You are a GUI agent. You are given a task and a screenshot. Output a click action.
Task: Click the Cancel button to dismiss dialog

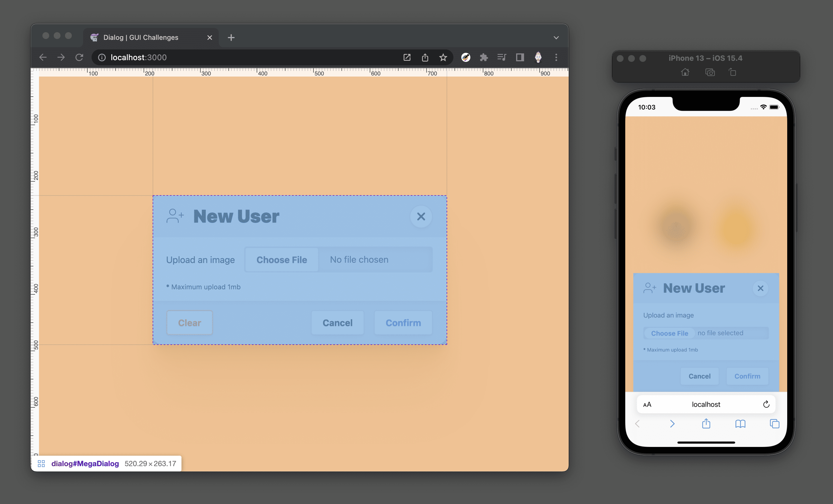click(337, 323)
